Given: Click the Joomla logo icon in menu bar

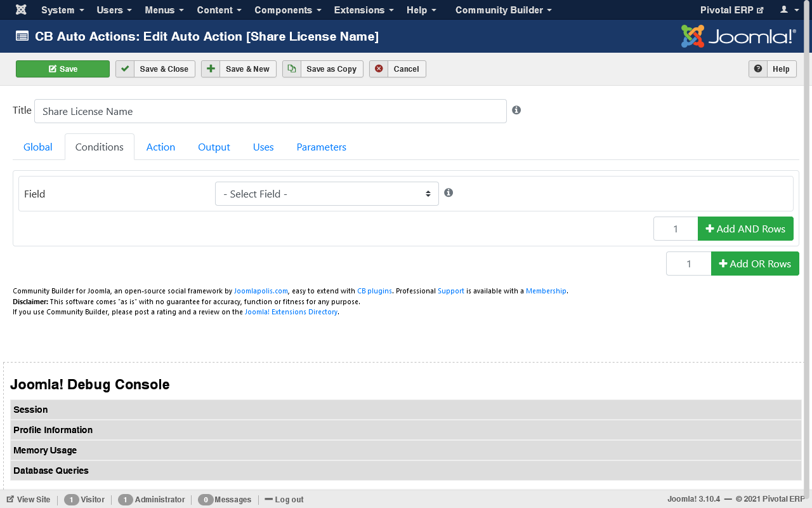Looking at the screenshot, I should click(x=21, y=10).
